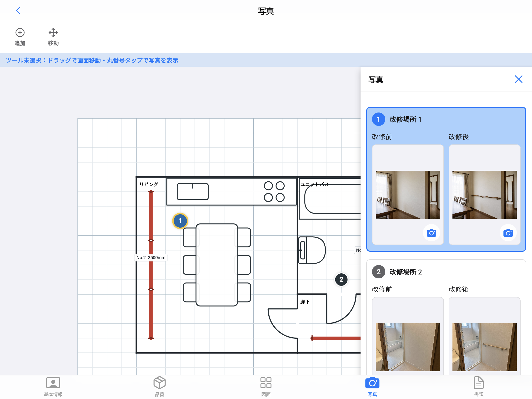This screenshot has width=532, height=399.
Task: Switch to the 書類 tab
Action: 479,387
